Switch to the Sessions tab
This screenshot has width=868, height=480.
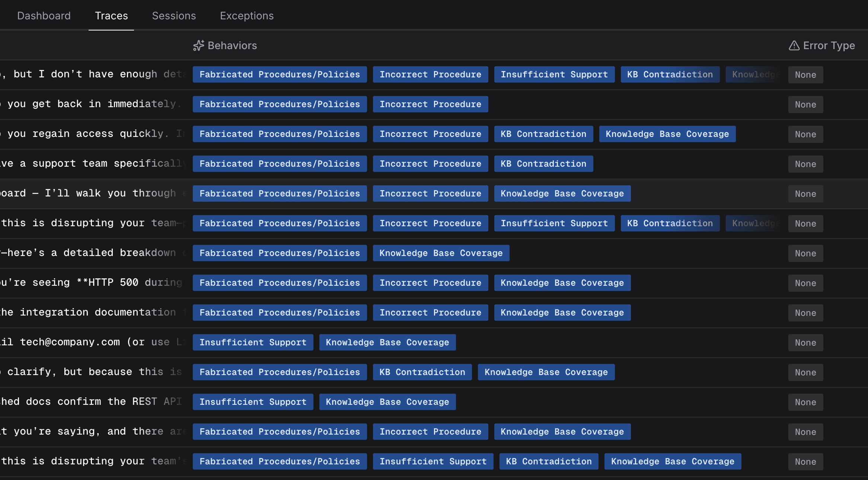click(174, 16)
